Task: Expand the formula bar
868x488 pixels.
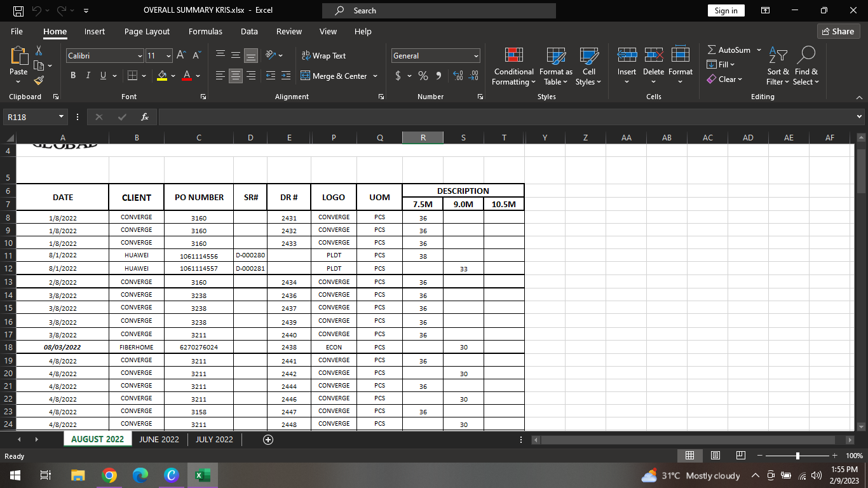Action: (860, 117)
